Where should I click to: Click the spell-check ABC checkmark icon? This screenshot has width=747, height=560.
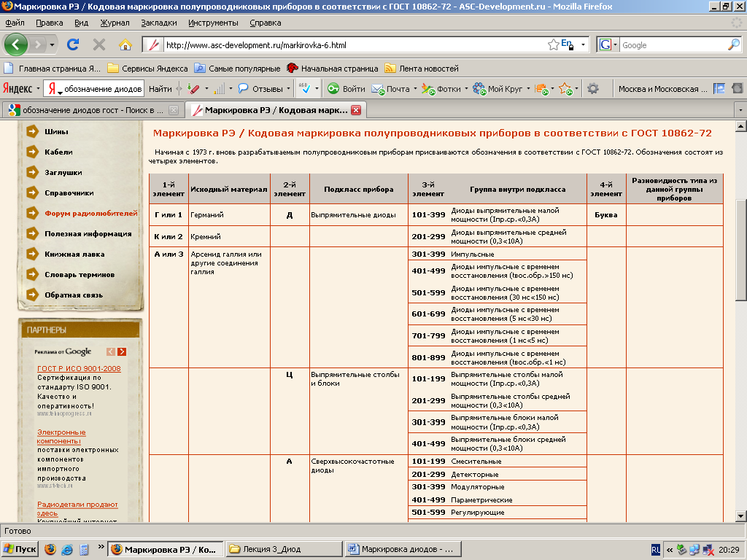[304, 88]
